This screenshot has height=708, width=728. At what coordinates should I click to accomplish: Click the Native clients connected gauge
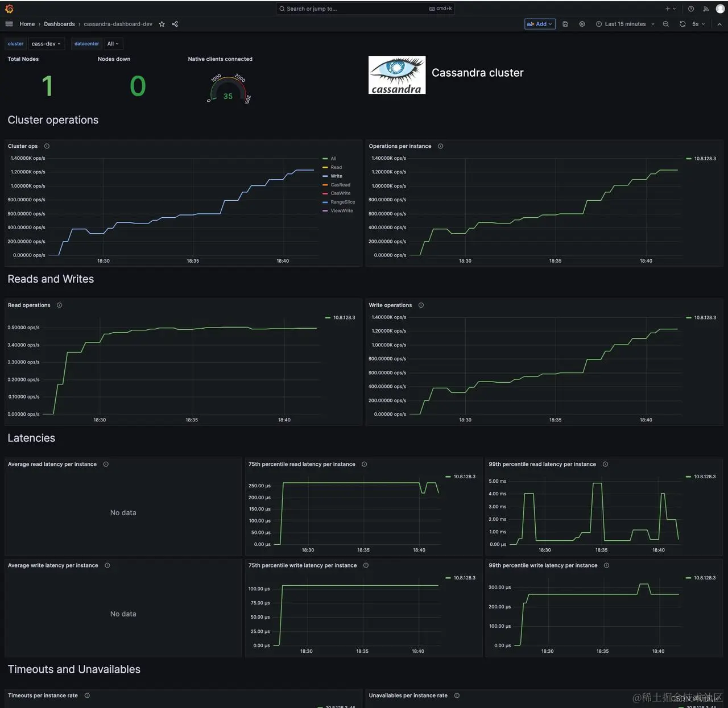point(228,90)
